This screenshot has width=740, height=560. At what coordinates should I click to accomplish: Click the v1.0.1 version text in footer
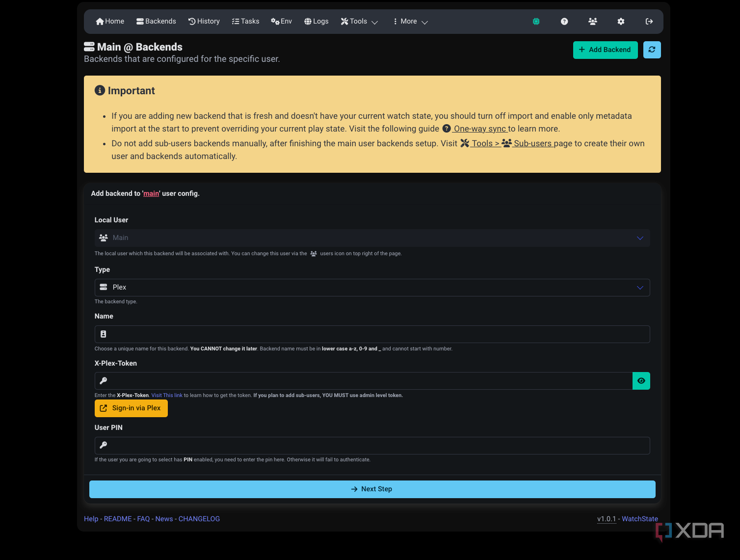point(607,519)
